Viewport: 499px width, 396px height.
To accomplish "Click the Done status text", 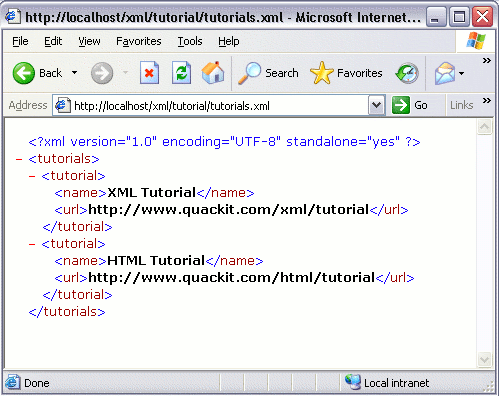I will [x=37, y=383].
